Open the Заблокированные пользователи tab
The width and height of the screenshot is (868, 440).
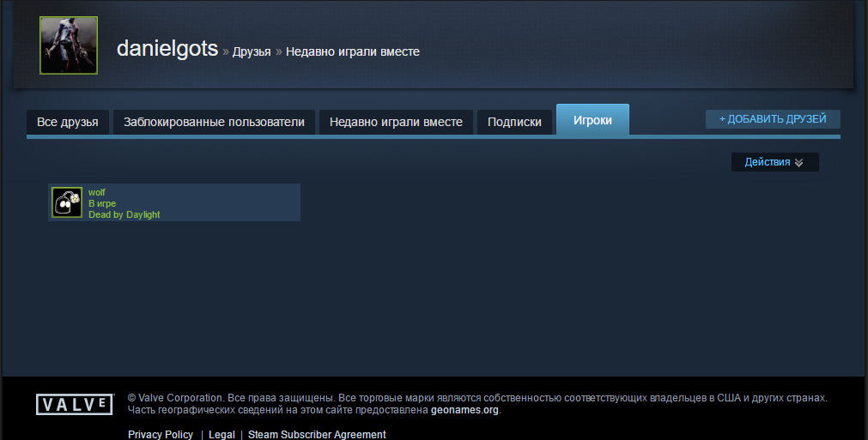tap(214, 122)
